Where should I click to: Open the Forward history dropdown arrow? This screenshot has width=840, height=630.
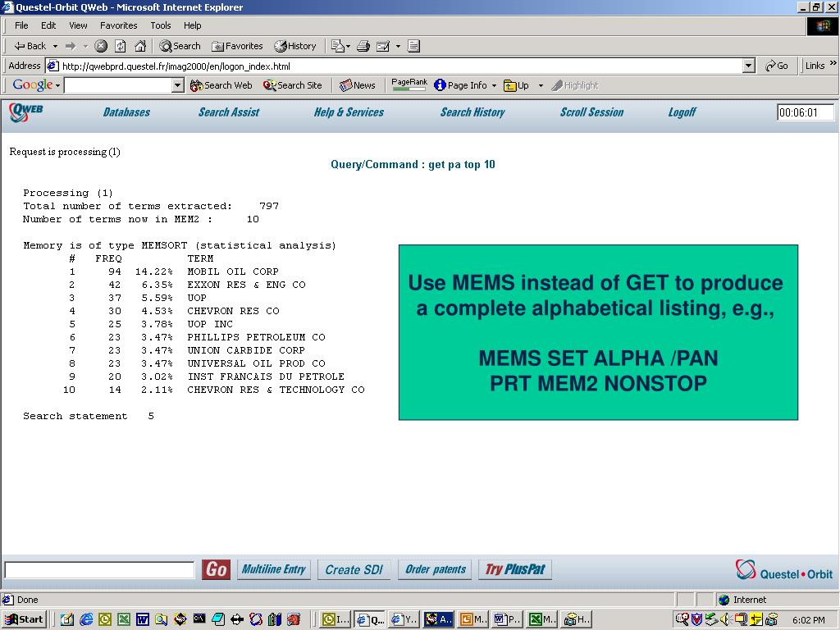click(85, 46)
